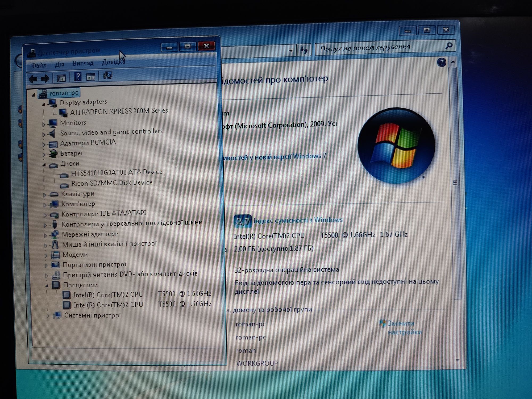The height and width of the screenshot is (399, 532).
Task: Click the Клавіатури keyboard icon
Action: [x=54, y=194]
